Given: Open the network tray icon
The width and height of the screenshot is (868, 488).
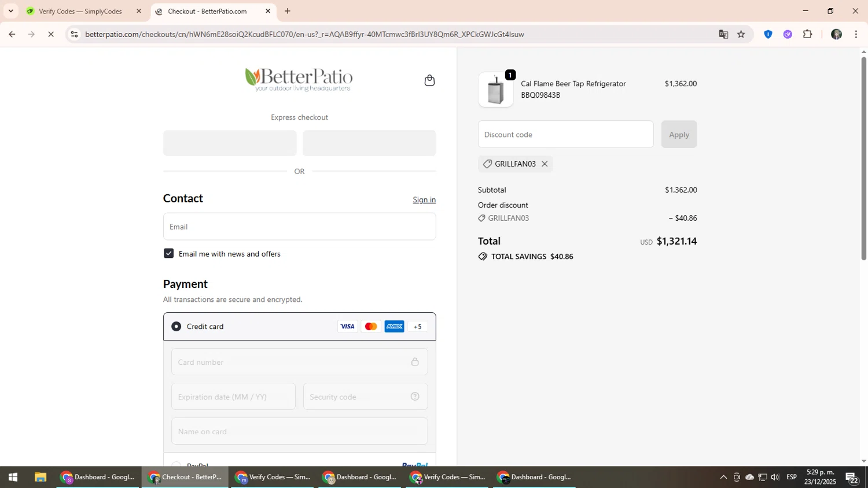Looking at the screenshot, I should pyautogui.click(x=763, y=477).
